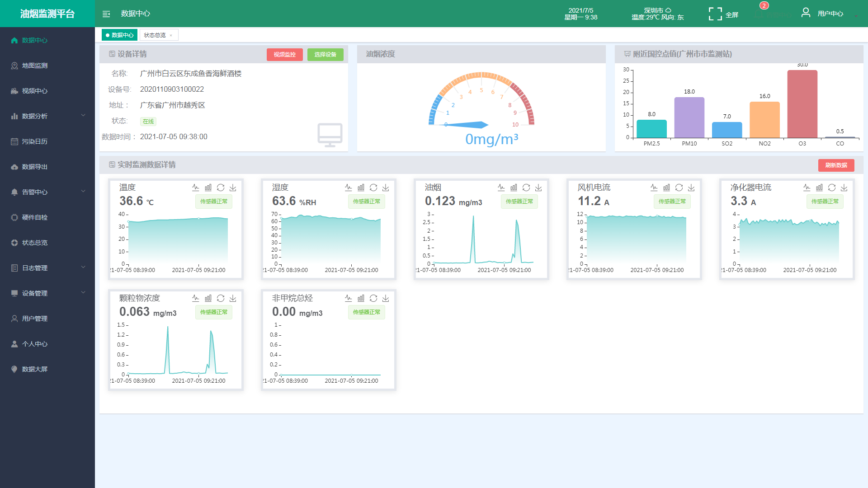Switch to the 数据中心 page tab
Viewport: 868px width, 488px height.
click(x=120, y=35)
